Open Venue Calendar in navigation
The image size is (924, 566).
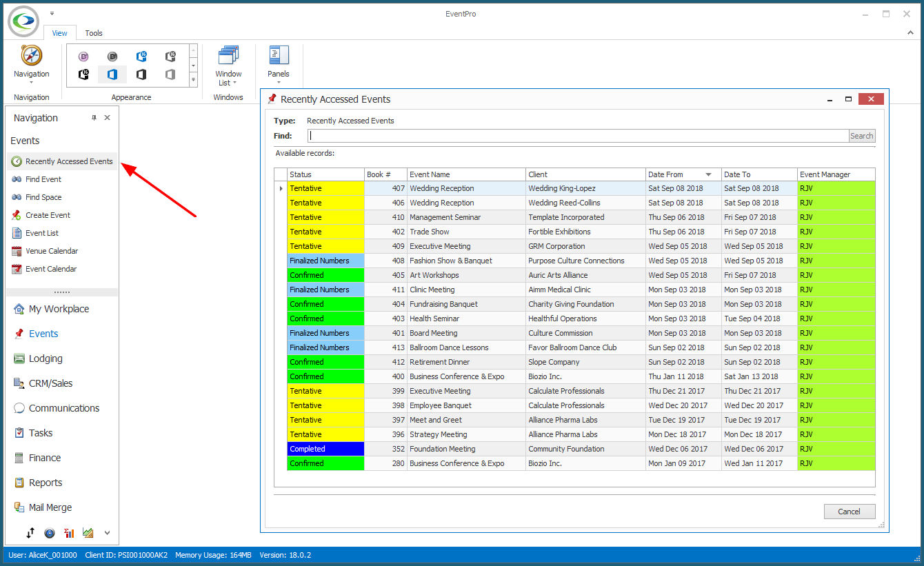click(45, 251)
